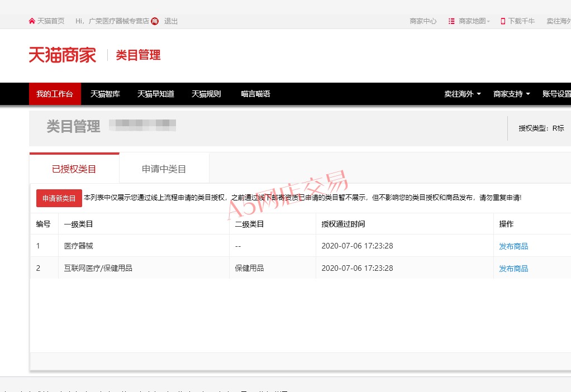This screenshot has width=571, height=392.
Task: Click the store name 广荣医疗器械专营店
Action: [118, 21]
